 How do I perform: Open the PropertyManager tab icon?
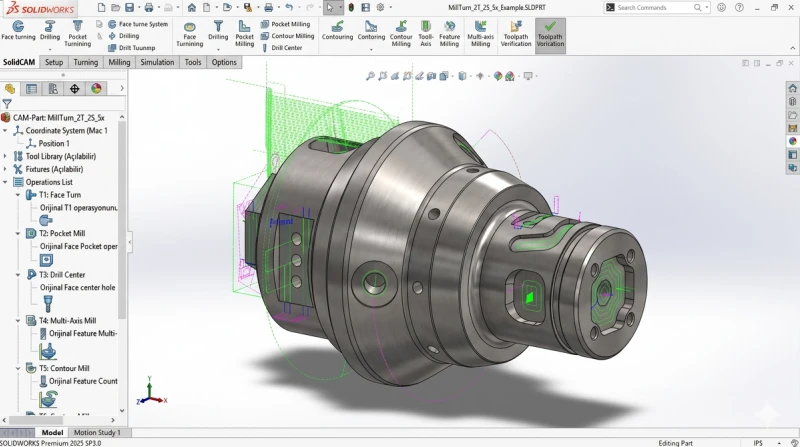(x=32, y=89)
